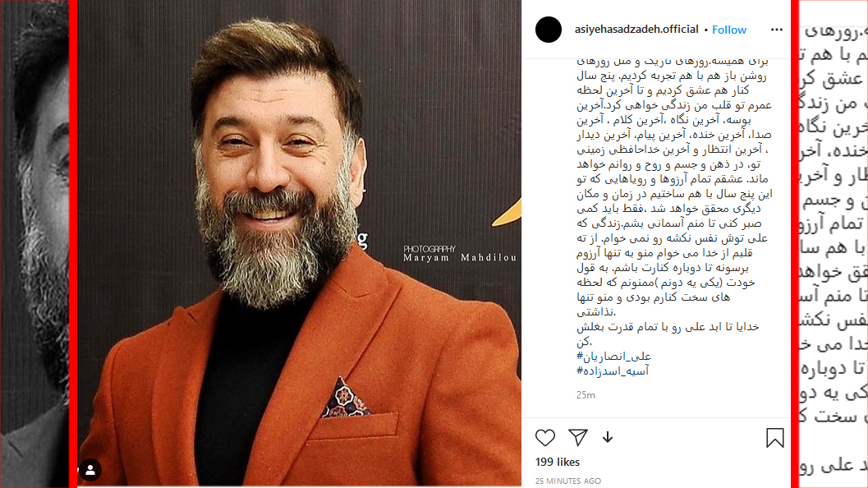Screen dimensions: 868x488
Task: Click the patterned pocket square on the blazer
Action: pyautogui.click(x=346, y=398)
